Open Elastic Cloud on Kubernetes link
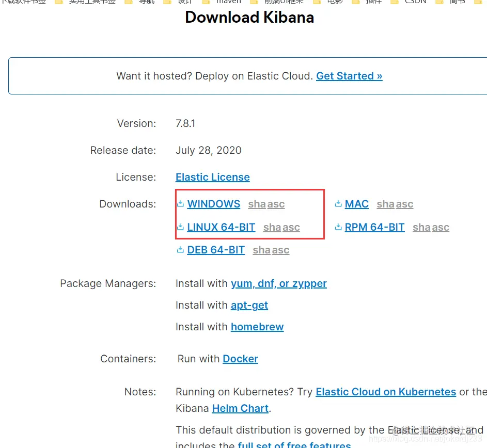The image size is (487, 448). pos(386,392)
